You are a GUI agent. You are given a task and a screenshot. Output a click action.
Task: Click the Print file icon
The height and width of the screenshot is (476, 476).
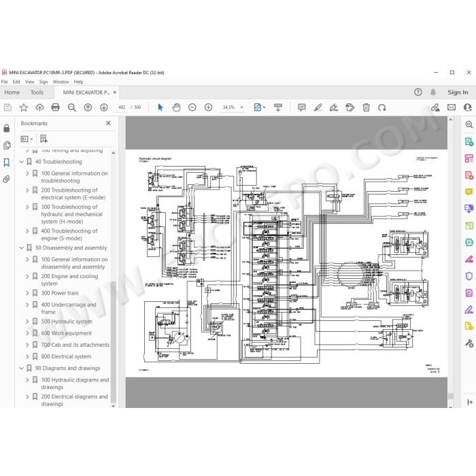(55, 107)
